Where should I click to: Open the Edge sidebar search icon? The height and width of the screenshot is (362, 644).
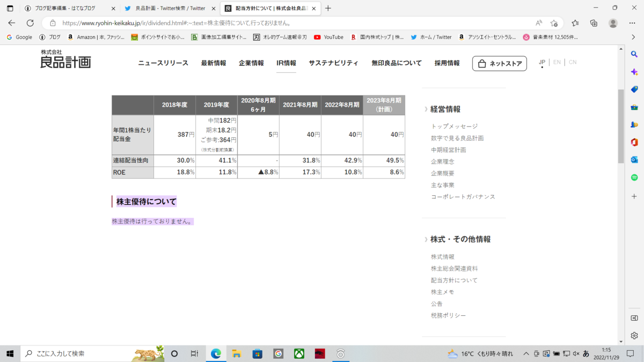click(x=634, y=54)
